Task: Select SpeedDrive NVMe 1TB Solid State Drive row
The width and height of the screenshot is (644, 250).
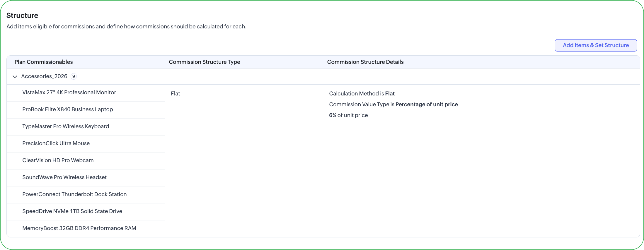Action: pos(86,212)
